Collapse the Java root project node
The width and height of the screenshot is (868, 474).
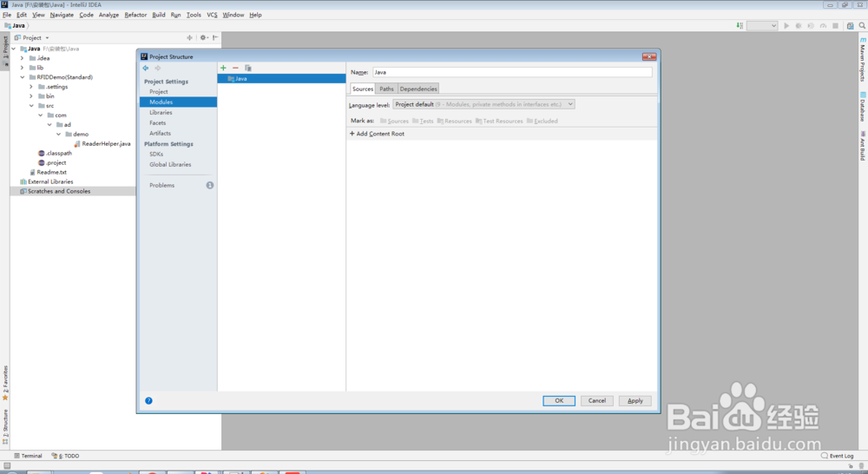tap(14, 49)
